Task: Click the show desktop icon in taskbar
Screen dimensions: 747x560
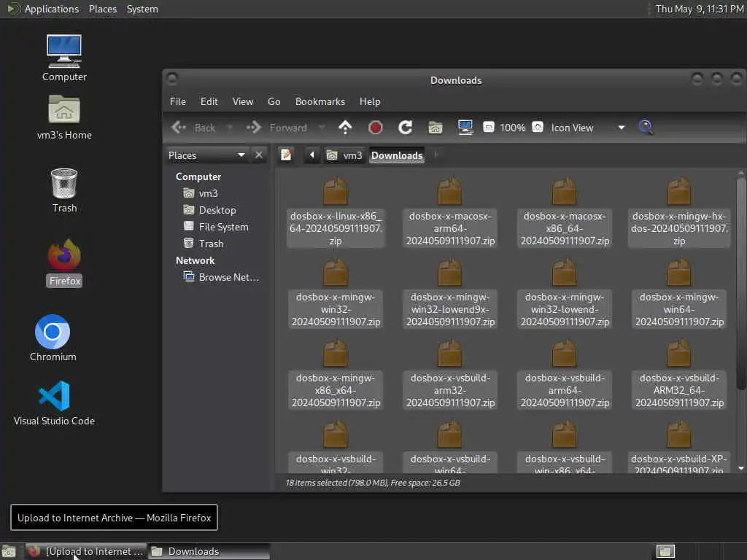Action: pyautogui.click(x=9, y=551)
